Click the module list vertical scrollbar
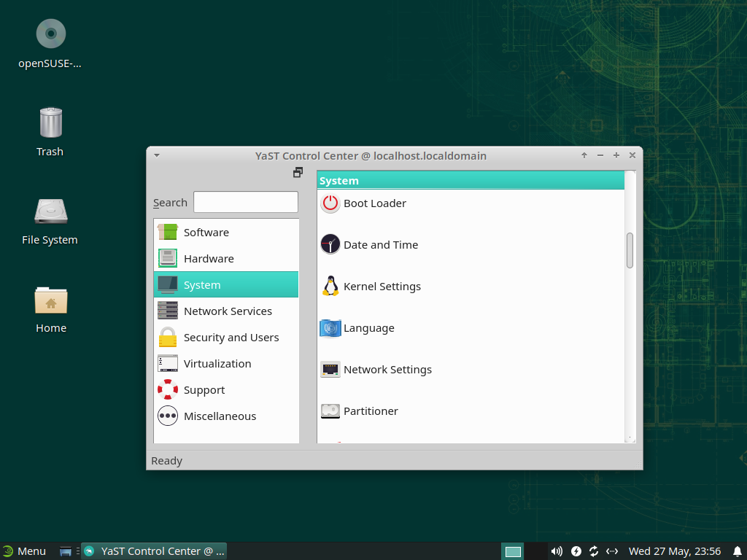The height and width of the screenshot is (560, 747). tap(630, 250)
